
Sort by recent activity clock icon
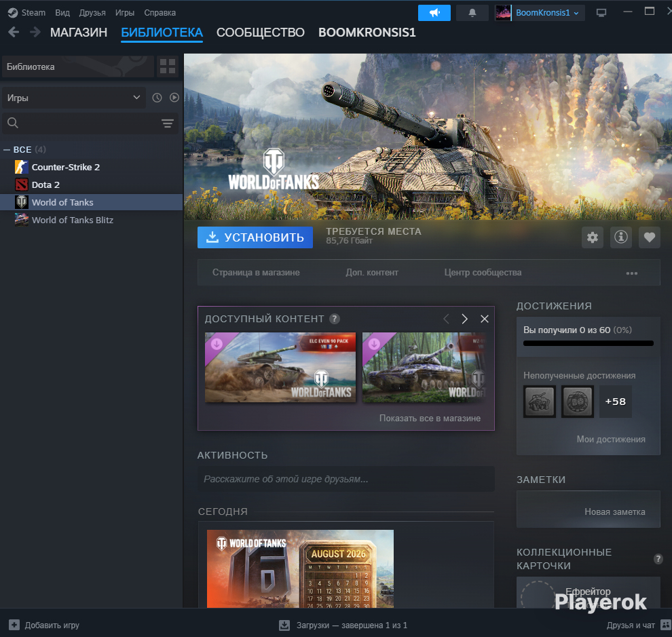(157, 98)
